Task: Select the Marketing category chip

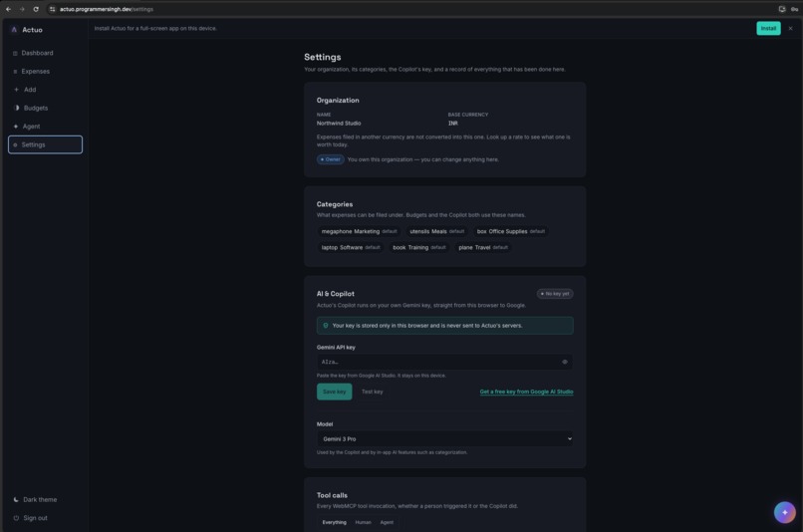Action: coord(359,231)
